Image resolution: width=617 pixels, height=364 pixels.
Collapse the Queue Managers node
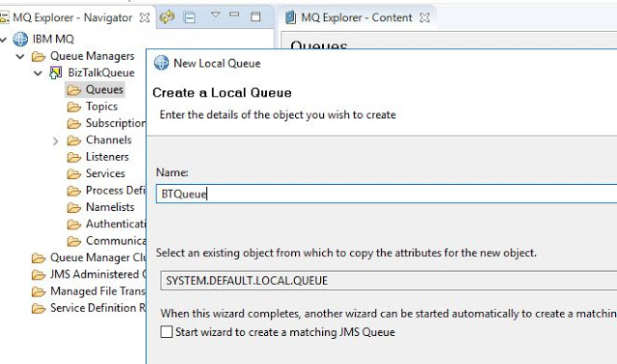[20, 57]
